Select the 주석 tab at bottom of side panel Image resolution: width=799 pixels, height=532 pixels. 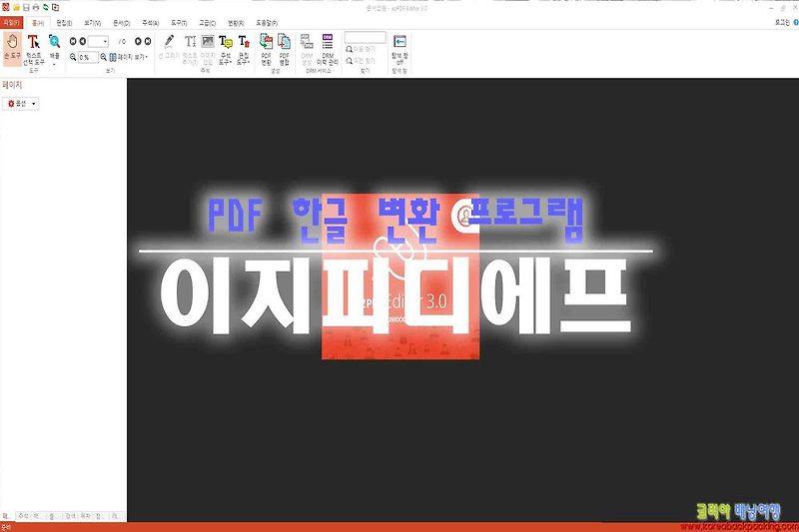[x=23, y=516]
